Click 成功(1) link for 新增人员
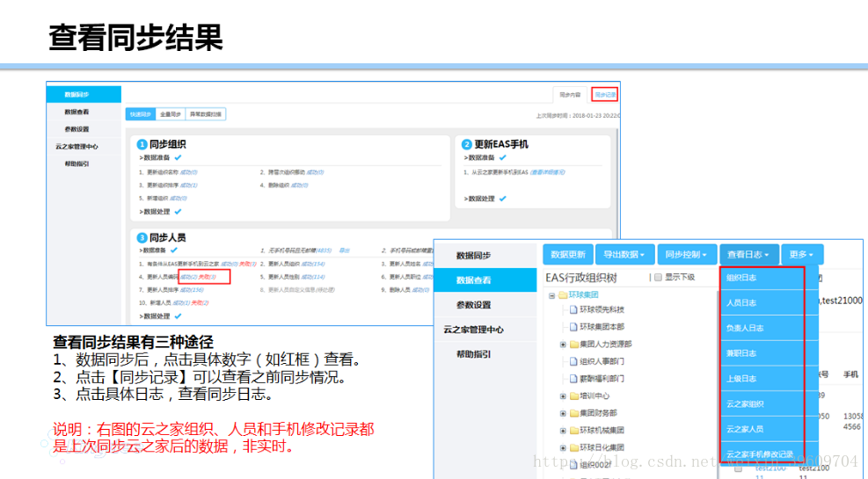 point(181,303)
